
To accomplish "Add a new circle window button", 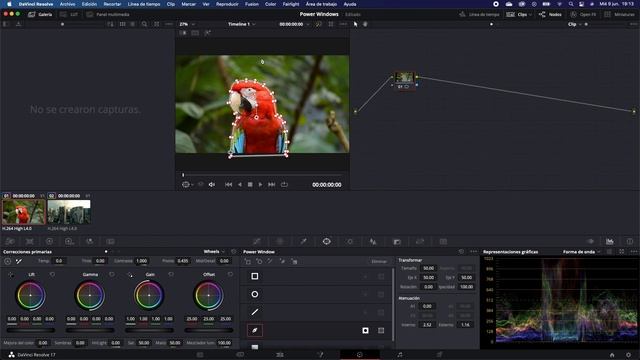I will pos(259,261).
